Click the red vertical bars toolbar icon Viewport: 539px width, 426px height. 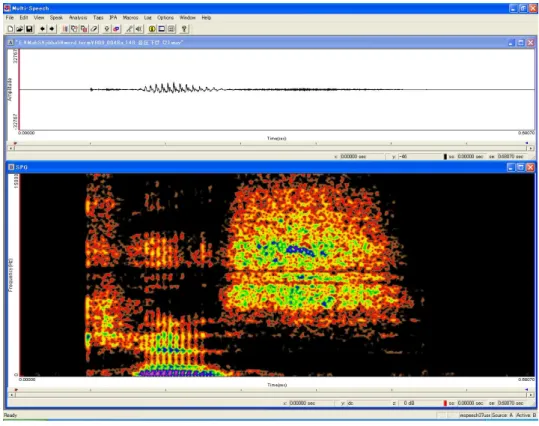tap(65, 29)
